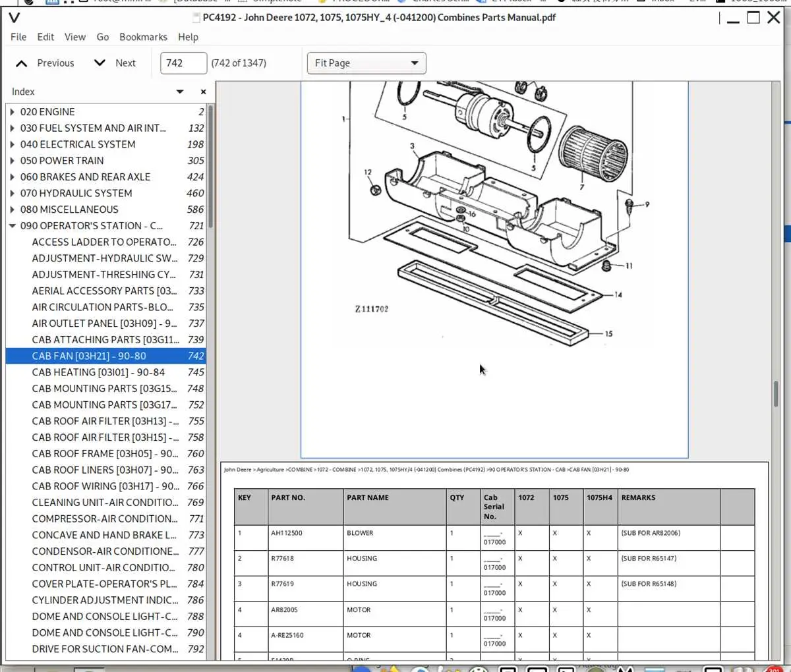The image size is (791, 672).
Task: Expand the 030 FUEL SYSTEM AND AIR INT section
Action: (13, 128)
